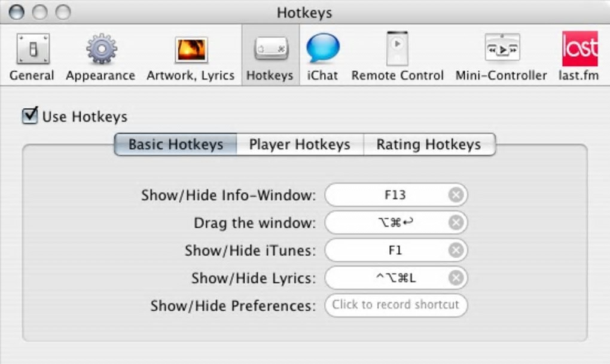Clear the Show/Hide Info-Window F13 shortcut
The image size is (610, 364).
(456, 195)
